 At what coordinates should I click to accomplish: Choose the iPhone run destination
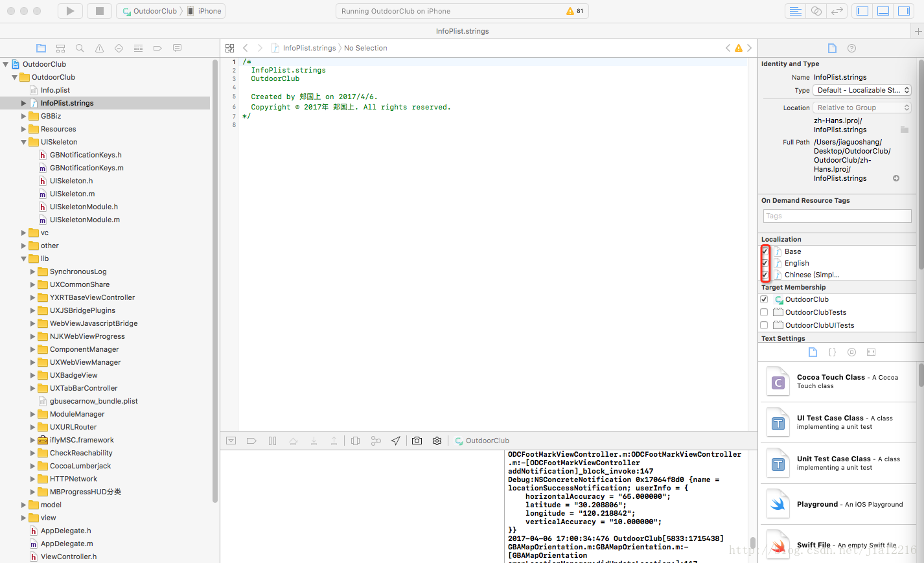[x=205, y=11]
